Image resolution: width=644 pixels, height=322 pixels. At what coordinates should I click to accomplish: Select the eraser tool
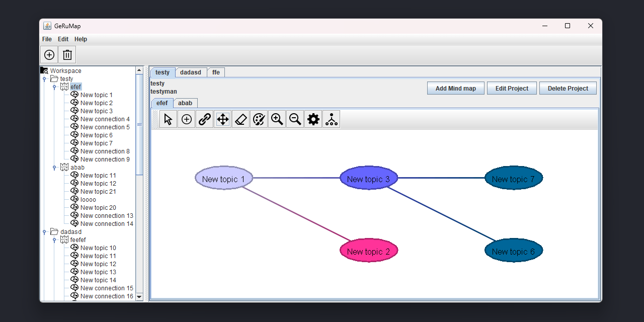[x=240, y=119]
